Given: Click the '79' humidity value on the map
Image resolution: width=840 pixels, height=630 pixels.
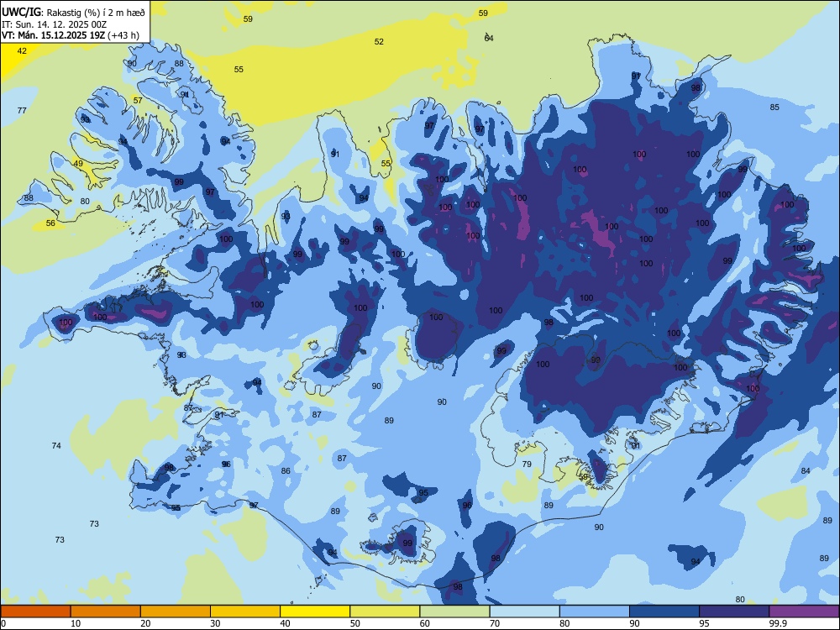Looking at the screenshot, I should [x=527, y=464].
